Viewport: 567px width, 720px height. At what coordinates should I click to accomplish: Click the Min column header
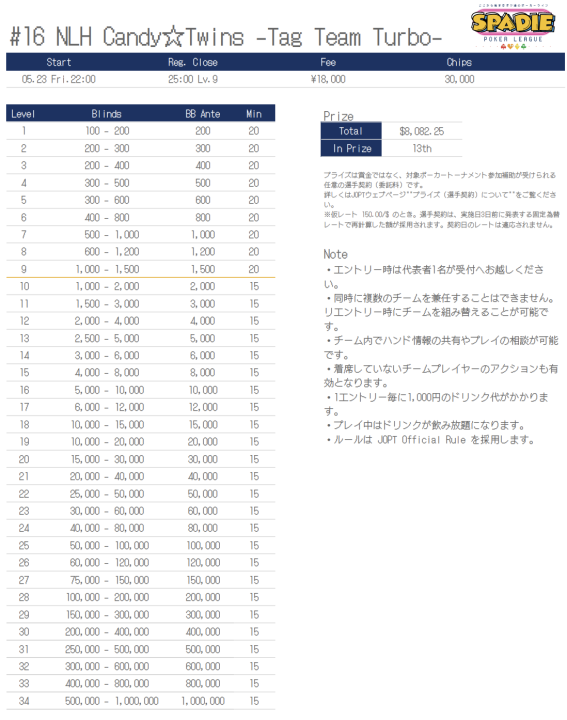click(254, 114)
